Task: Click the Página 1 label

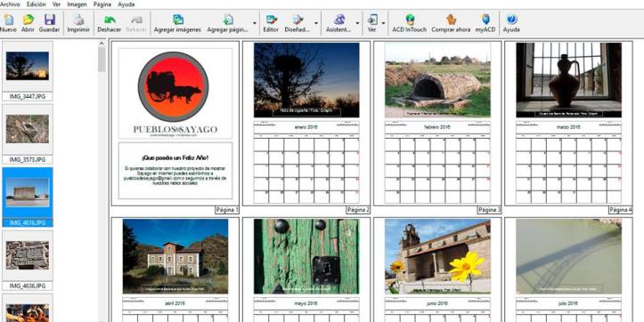Action: [227, 210]
